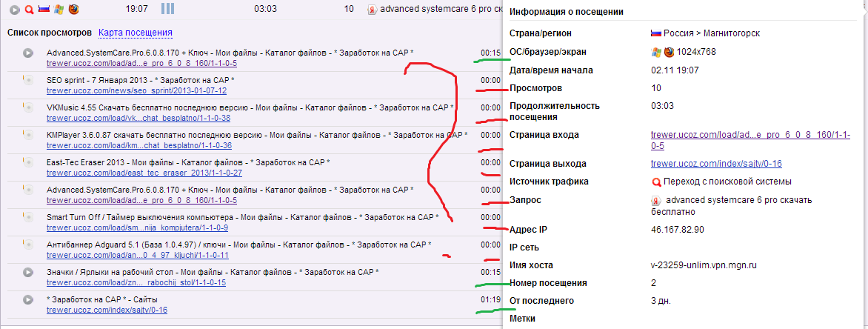Click the Russia flag next to Магнитогорск

[655, 33]
